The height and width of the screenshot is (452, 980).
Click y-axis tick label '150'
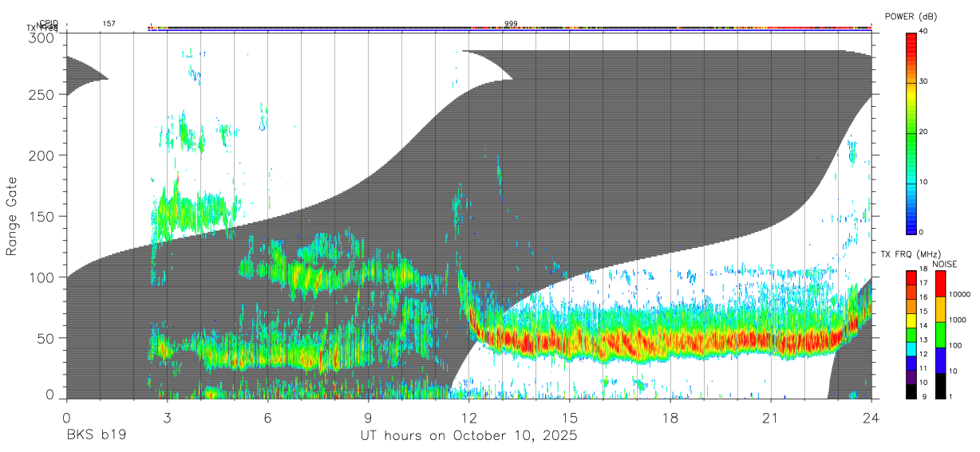coord(42,216)
